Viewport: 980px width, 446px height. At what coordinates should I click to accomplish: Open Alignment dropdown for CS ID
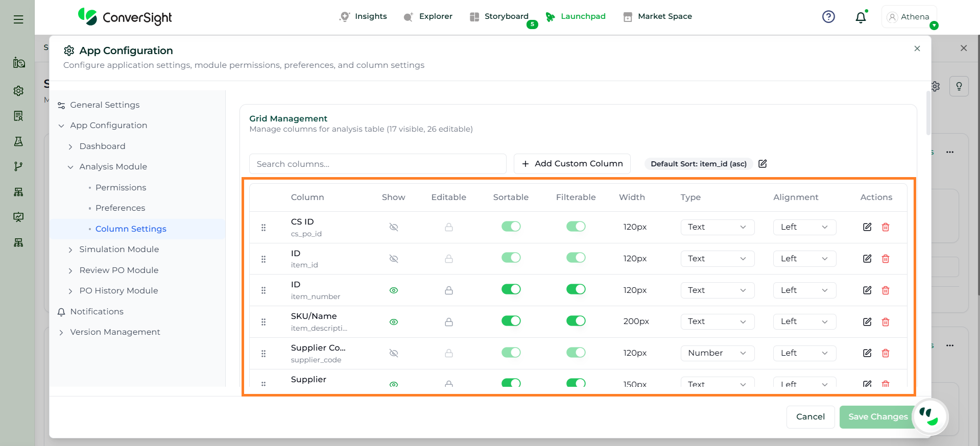804,227
